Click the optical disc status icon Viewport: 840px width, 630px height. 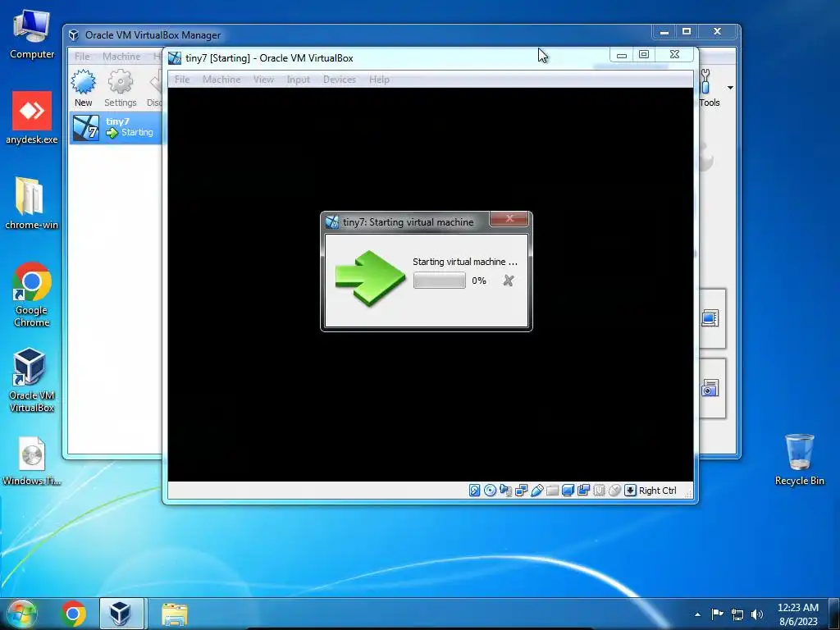[490, 491]
